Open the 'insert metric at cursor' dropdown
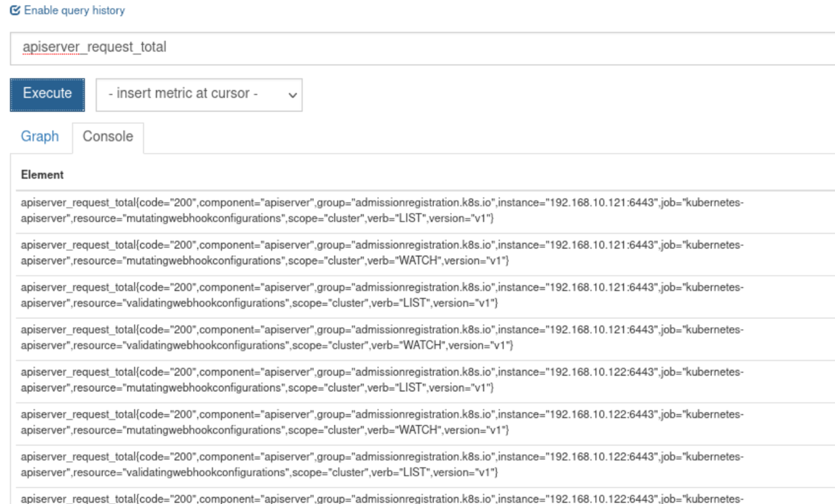Image resolution: width=835 pixels, height=504 pixels. 199,95
